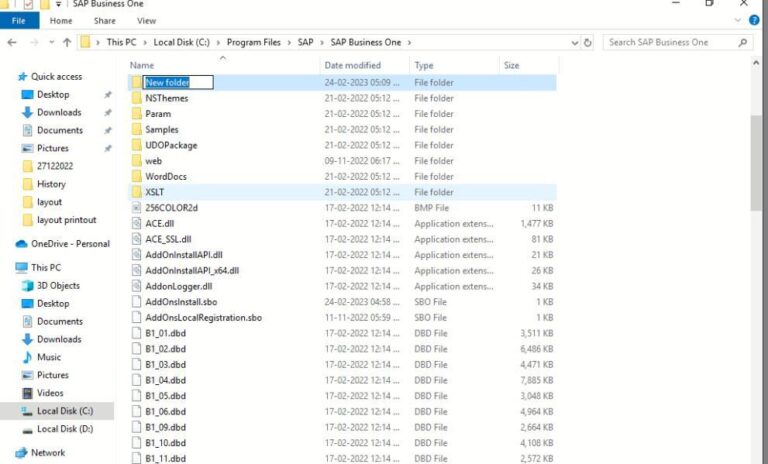
Task: Click the Back navigation arrow
Action: pos(12,43)
